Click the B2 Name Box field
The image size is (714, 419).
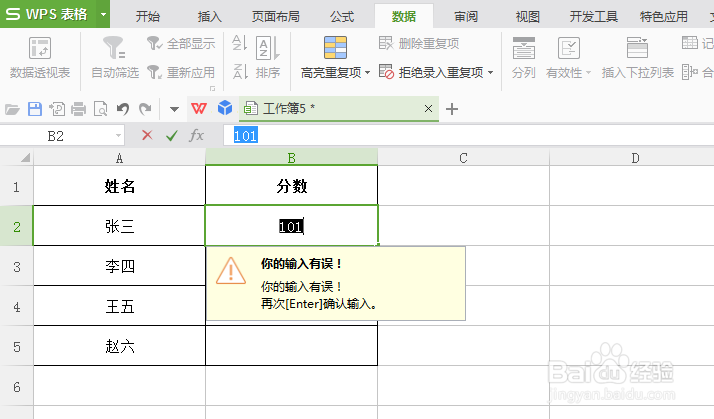coord(56,136)
